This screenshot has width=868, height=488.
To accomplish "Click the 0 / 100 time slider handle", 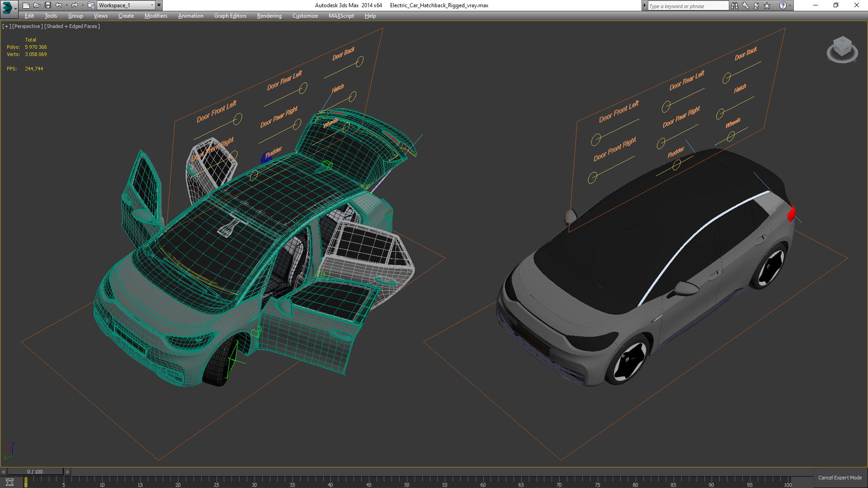I will pos(35,472).
